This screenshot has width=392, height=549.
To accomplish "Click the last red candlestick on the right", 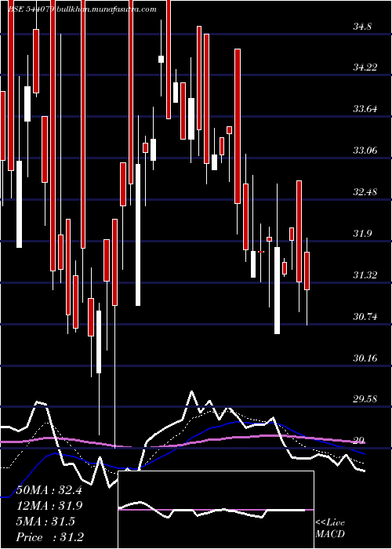I will click(307, 271).
